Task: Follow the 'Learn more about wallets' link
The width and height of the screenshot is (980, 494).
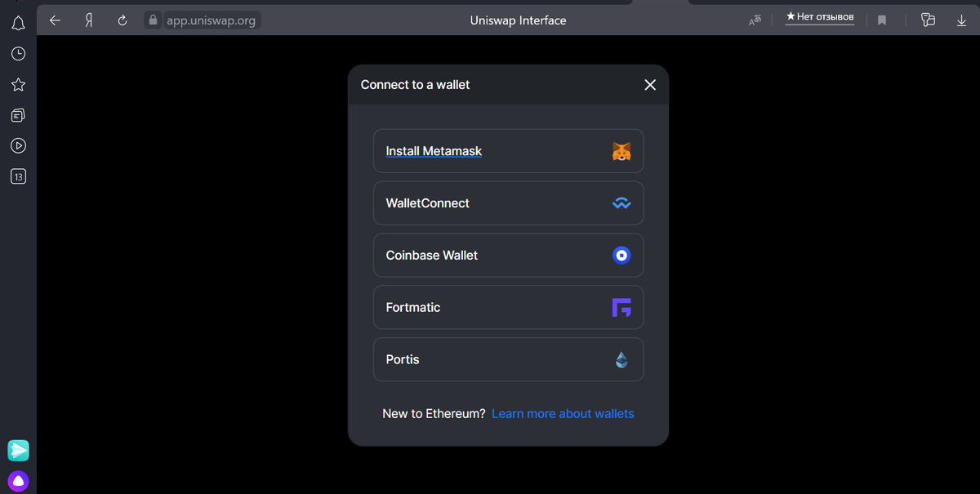Action: coord(563,413)
